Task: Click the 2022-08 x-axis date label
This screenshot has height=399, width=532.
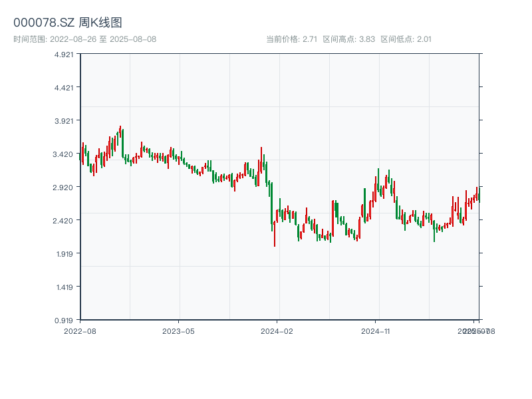Action: click(80, 331)
